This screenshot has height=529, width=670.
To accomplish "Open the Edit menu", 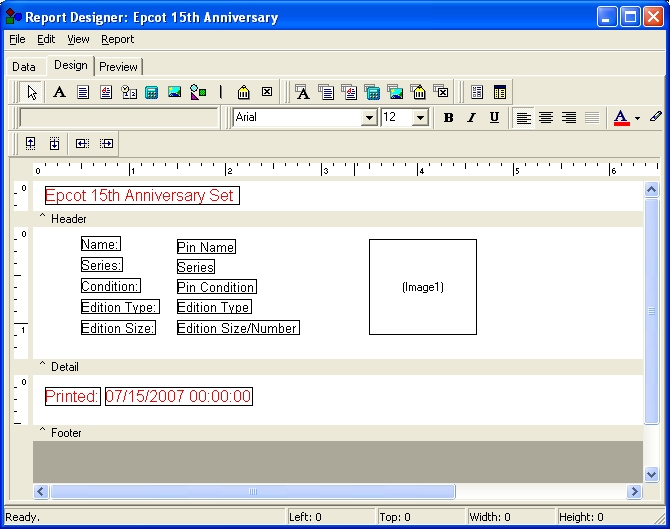I will pyautogui.click(x=46, y=39).
